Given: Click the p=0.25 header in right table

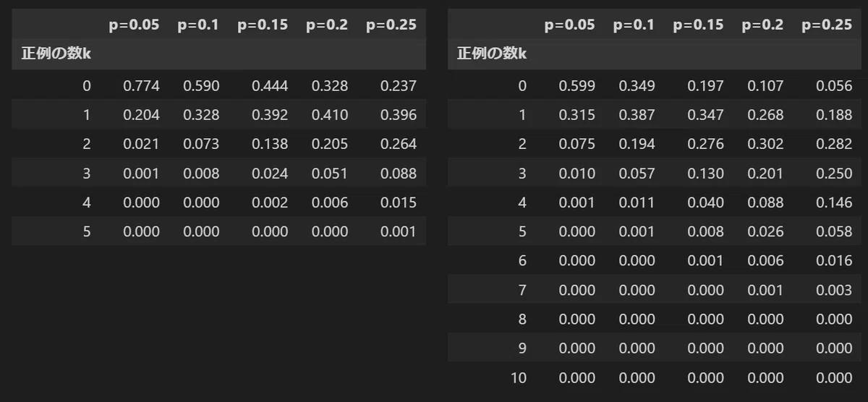Looking at the screenshot, I should [x=827, y=25].
